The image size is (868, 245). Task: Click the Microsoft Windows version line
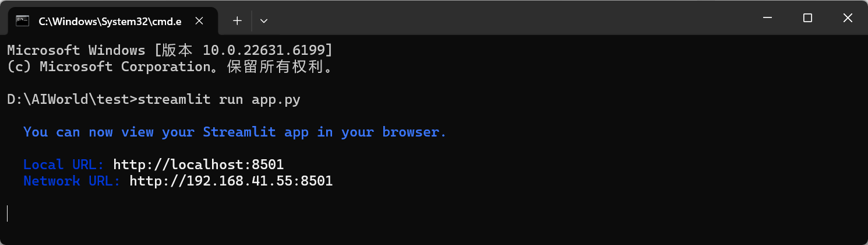coord(170,50)
